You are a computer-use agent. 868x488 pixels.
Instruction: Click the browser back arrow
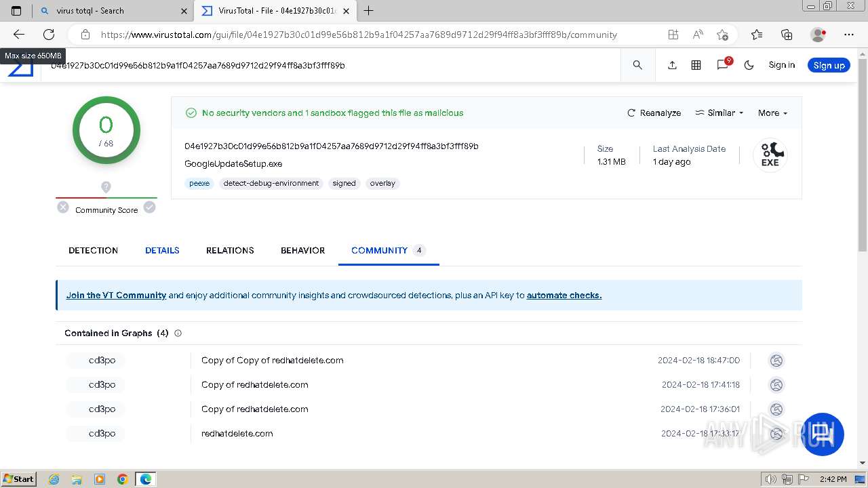(x=18, y=35)
